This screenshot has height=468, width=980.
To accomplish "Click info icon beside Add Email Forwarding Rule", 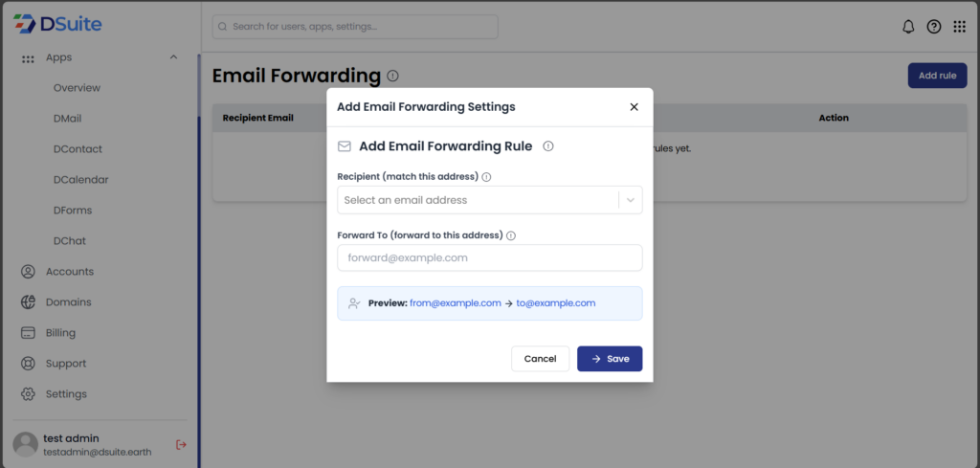I will [x=548, y=146].
